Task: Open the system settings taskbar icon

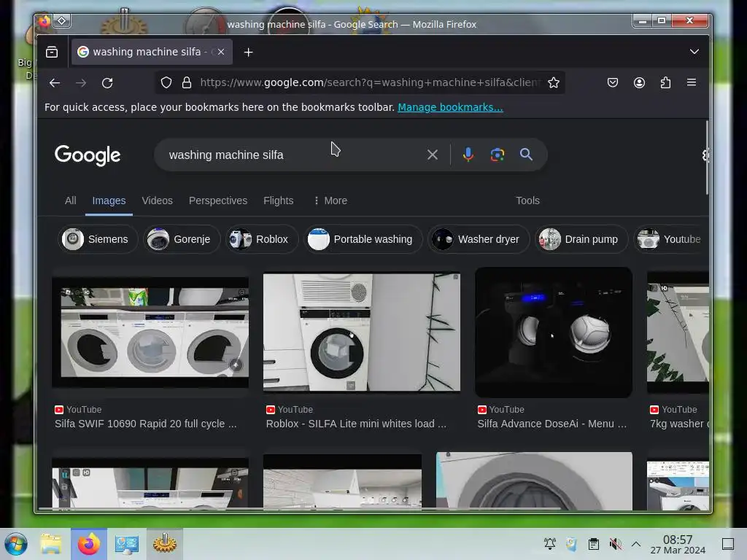Action: point(127,544)
